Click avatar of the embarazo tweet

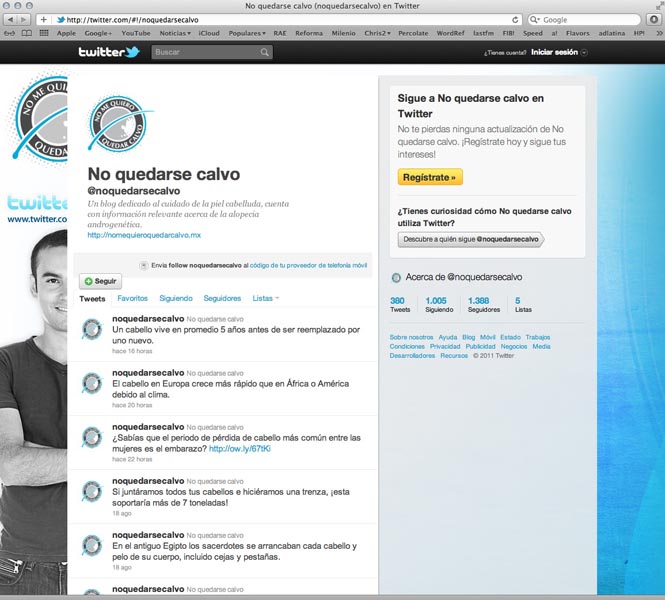pyautogui.click(x=92, y=437)
